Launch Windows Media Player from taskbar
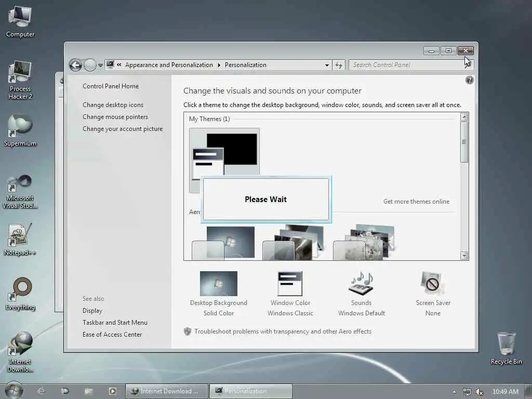 (x=112, y=391)
